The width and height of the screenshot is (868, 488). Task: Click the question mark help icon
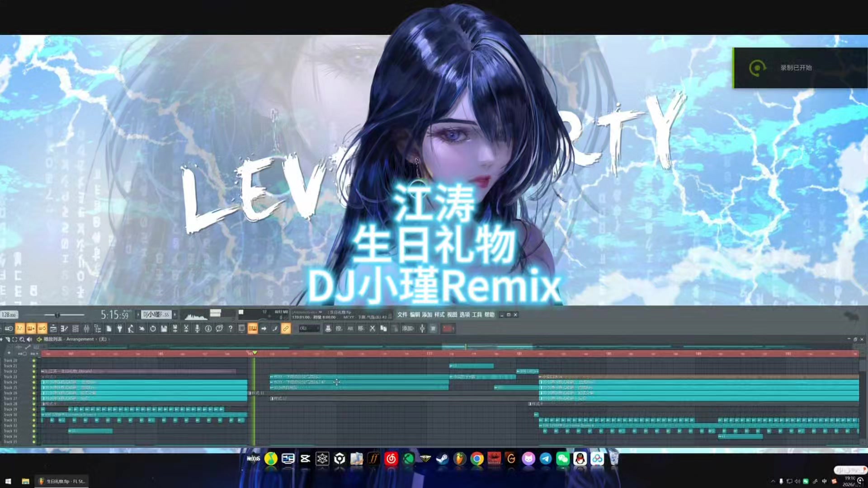click(230, 328)
